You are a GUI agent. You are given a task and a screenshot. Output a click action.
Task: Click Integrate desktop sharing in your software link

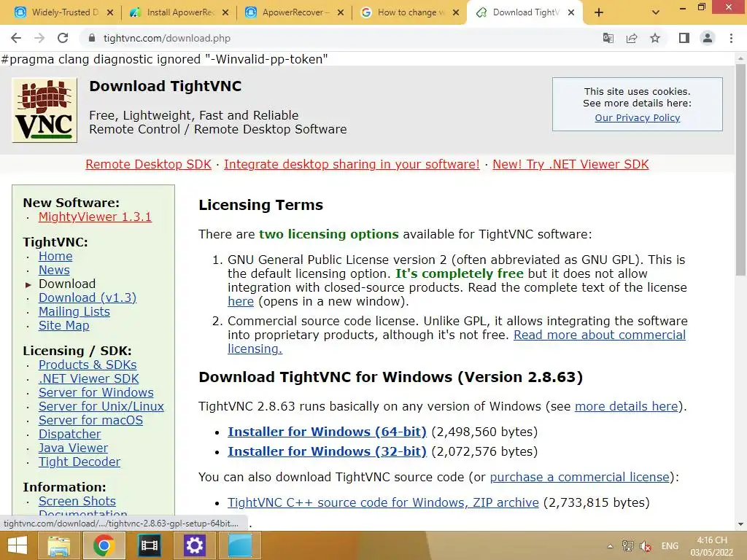352,164
